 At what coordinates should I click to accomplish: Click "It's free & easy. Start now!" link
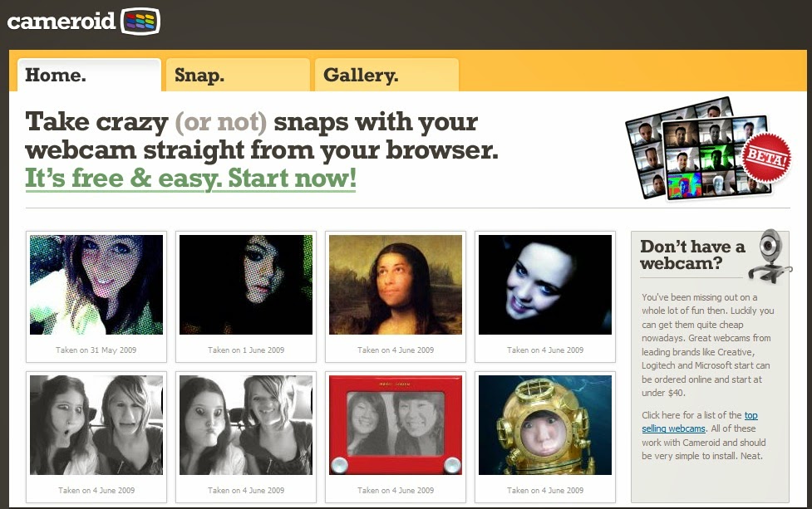(190, 179)
